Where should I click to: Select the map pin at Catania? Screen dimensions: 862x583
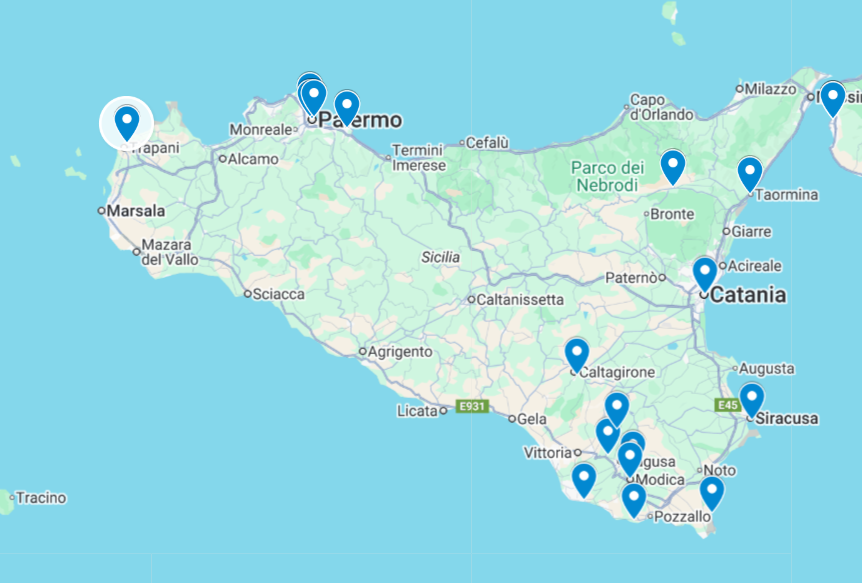coord(704,272)
